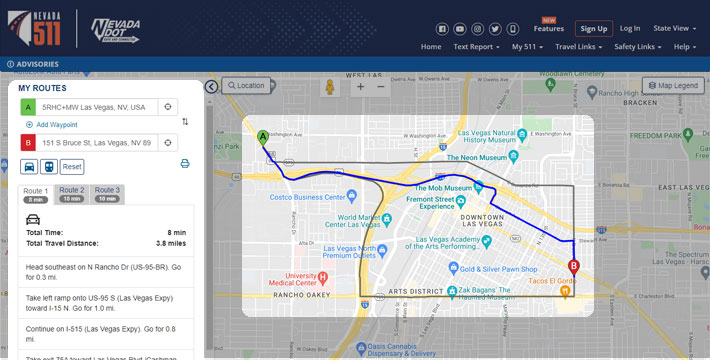Click Fremont Street Experience pin

pos(461,201)
